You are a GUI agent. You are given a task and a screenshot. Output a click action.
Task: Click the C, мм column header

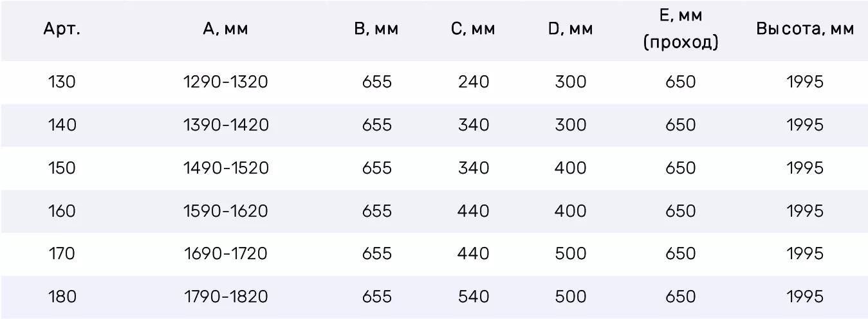473,30
